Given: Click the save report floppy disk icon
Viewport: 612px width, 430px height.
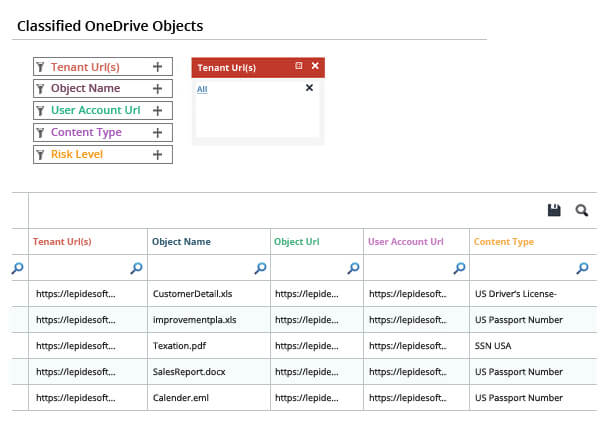Looking at the screenshot, I should coord(554,210).
